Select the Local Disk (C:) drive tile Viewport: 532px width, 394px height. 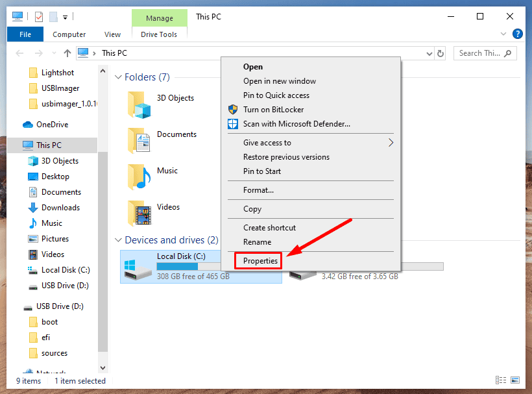coord(201,267)
